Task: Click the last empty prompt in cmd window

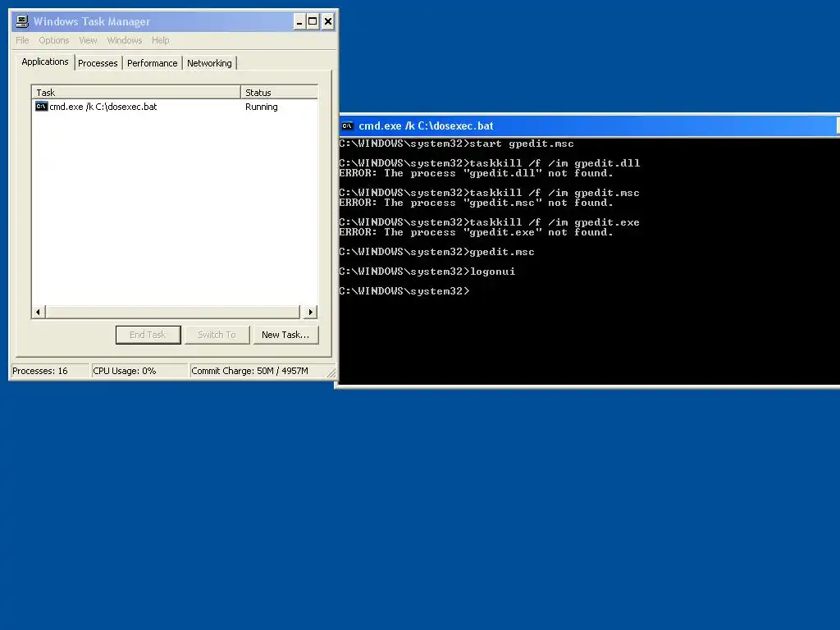Action: 404,291
